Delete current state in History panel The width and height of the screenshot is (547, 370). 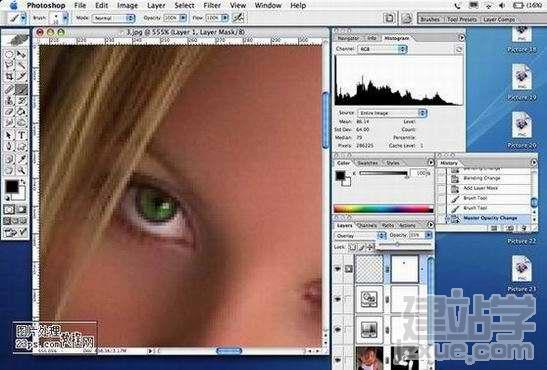(x=524, y=228)
